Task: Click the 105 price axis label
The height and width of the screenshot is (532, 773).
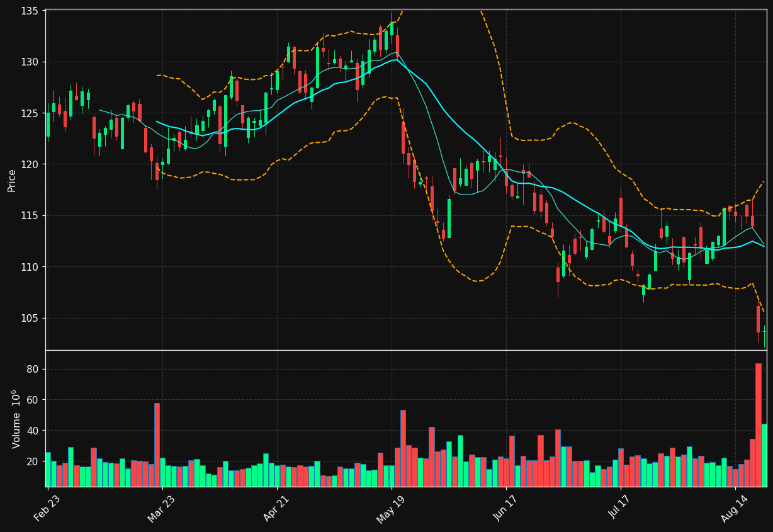Action: click(30, 318)
